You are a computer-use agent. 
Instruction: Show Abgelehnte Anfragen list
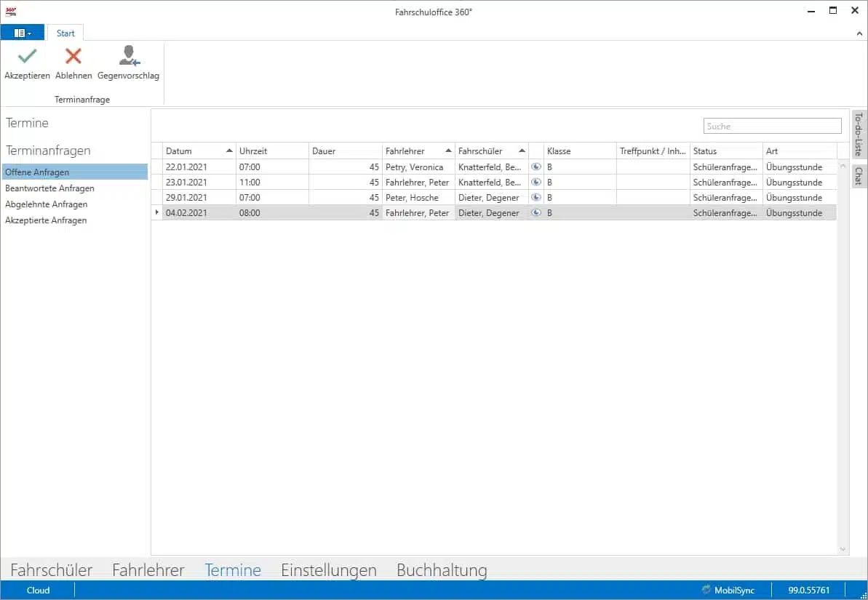tap(46, 204)
